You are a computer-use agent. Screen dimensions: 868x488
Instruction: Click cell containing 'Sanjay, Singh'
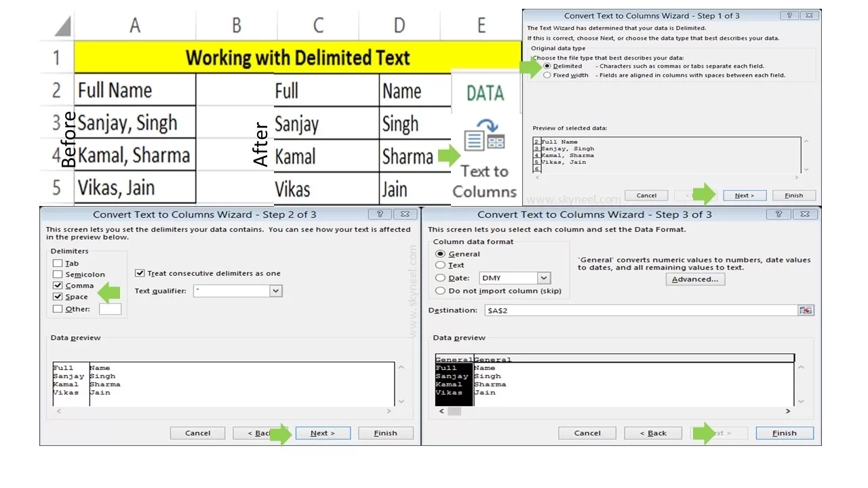135,123
